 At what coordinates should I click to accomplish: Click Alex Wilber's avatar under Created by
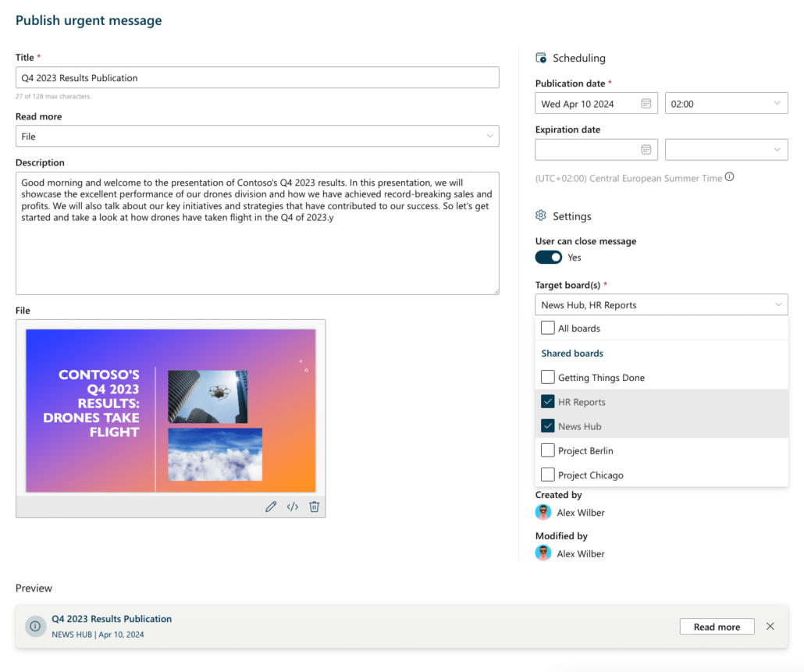point(543,512)
